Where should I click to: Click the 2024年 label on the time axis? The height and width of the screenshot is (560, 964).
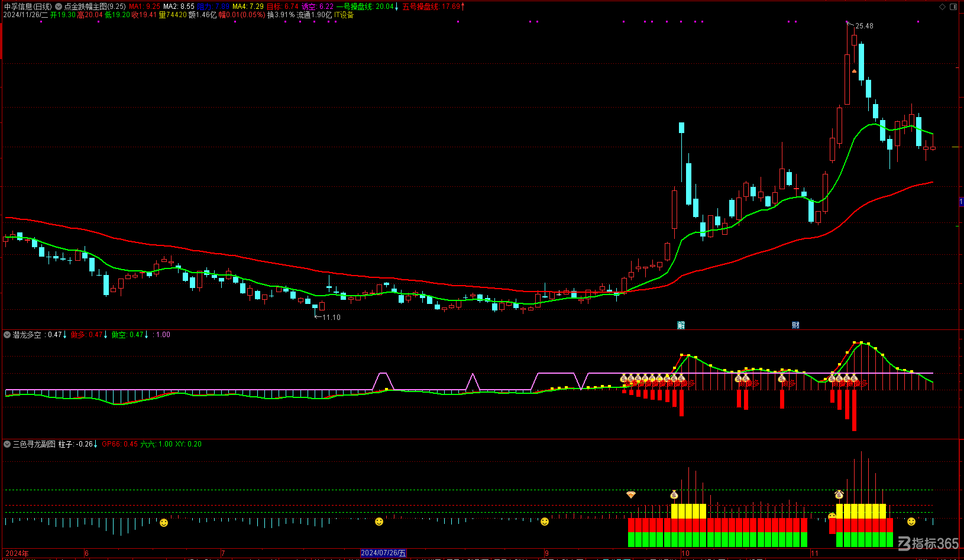17,553
